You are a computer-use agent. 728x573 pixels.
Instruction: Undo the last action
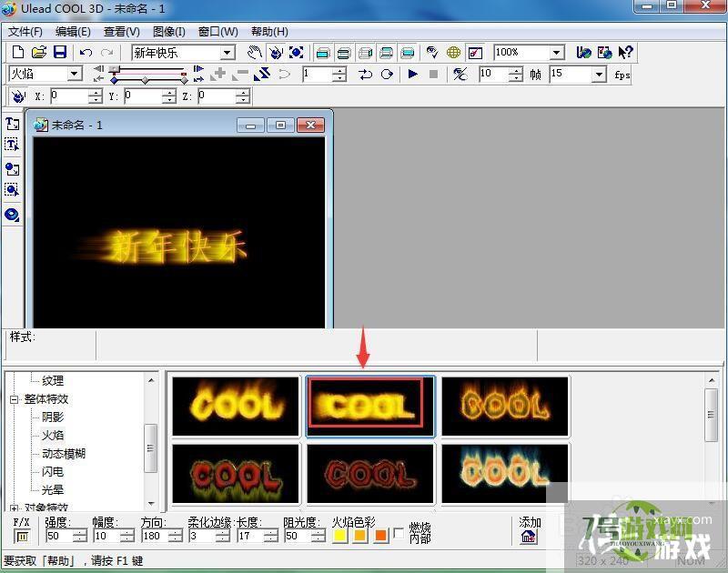(x=86, y=53)
